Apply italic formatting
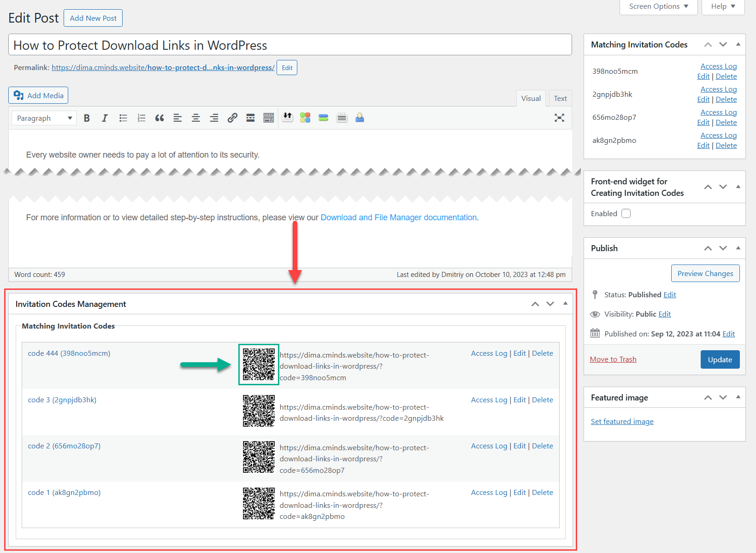Screen dimensions: 756x553 click(x=105, y=118)
